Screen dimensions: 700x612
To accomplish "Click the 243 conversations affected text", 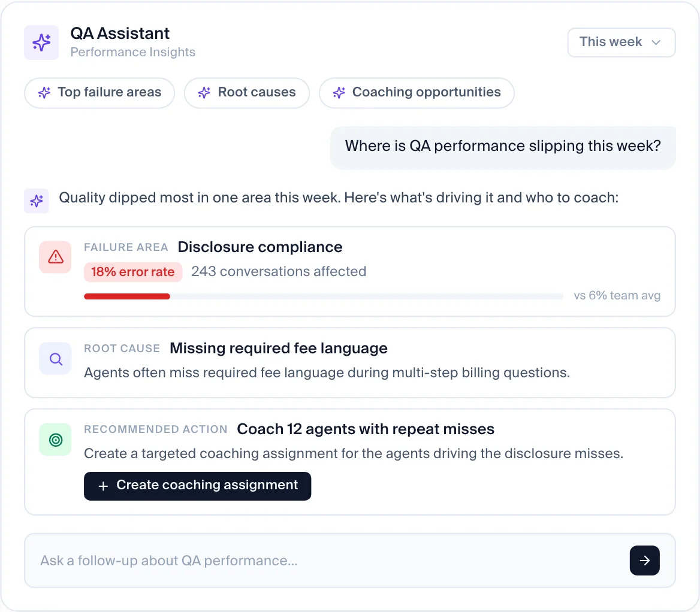I will [279, 271].
